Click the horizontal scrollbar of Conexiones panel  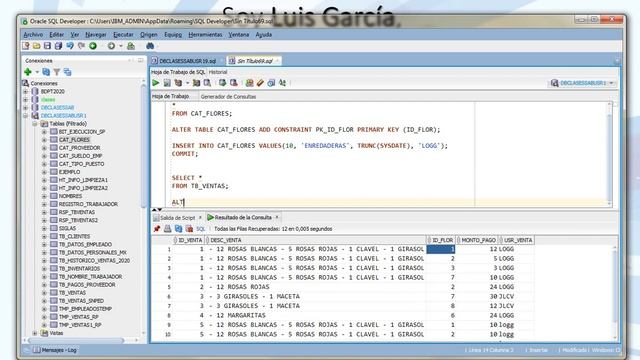point(76,340)
